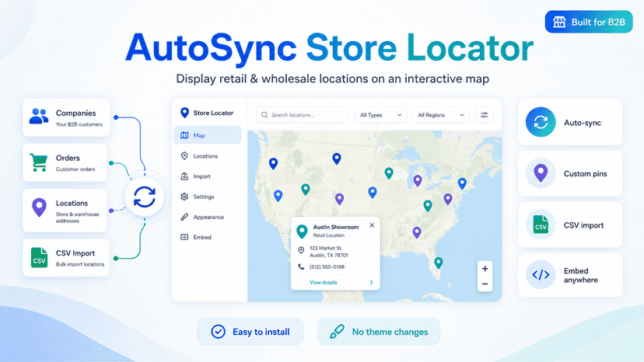Click the "(512) 555-0198" phone number
Viewport: 644px width, 362px height.
tap(327, 266)
